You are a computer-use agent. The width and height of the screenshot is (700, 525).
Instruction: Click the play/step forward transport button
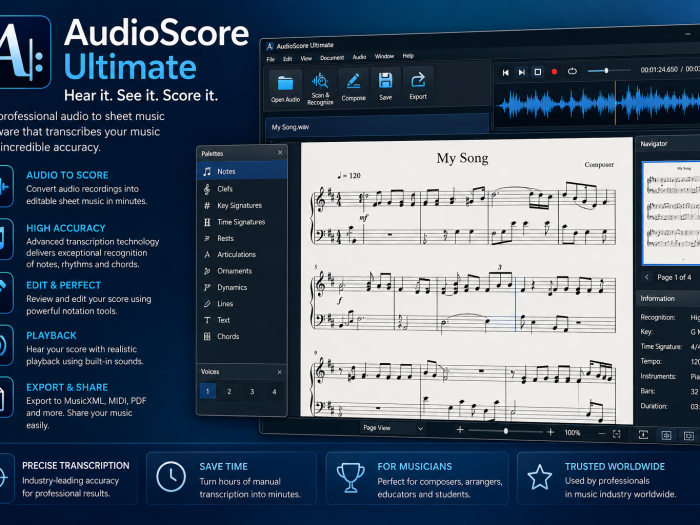point(521,72)
